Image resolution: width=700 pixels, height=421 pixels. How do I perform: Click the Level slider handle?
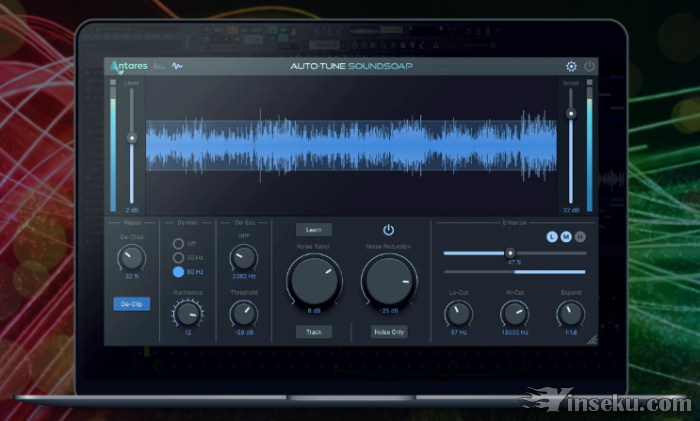coord(131,138)
